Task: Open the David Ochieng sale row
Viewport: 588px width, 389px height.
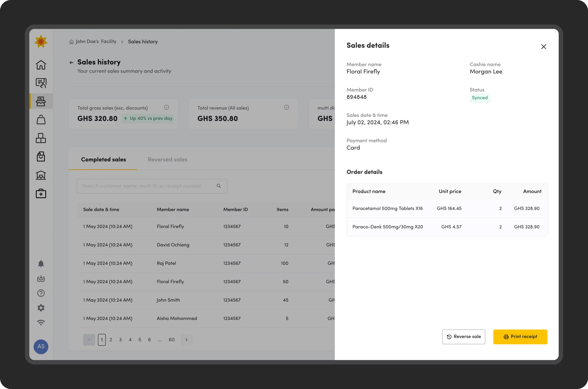Action: pos(206,245)
